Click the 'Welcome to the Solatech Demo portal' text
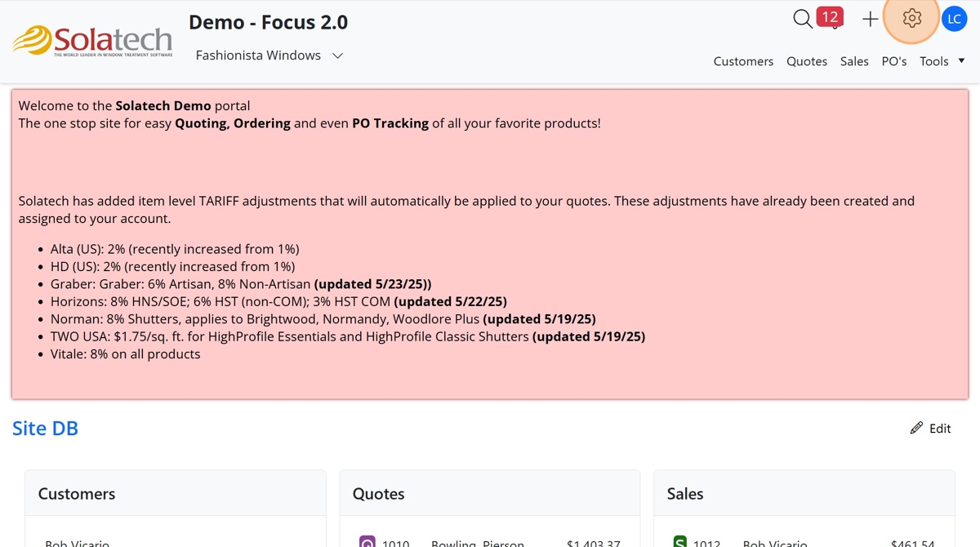Image resolution: width=980 pixels, height=547 pixels. coord(135,105)
